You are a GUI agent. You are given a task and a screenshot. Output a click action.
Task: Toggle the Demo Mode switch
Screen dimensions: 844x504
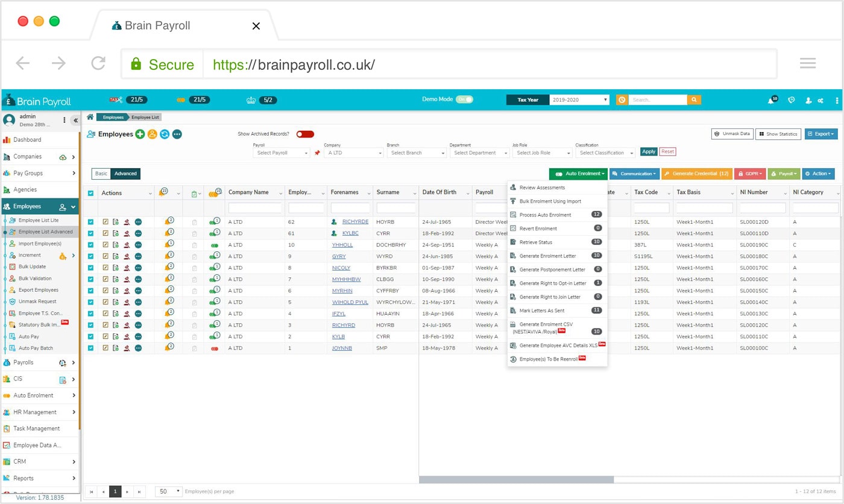[464, 99]
